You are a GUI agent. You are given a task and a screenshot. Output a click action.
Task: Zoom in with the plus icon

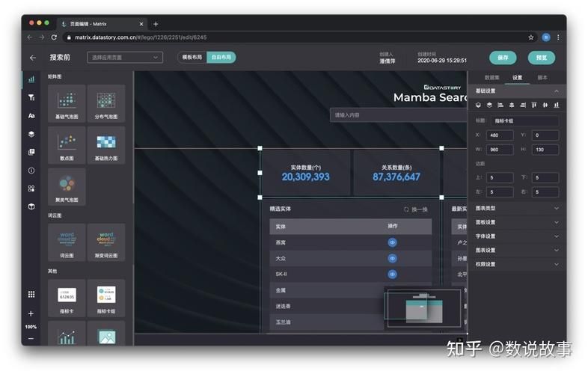click(x=31, y=313)
